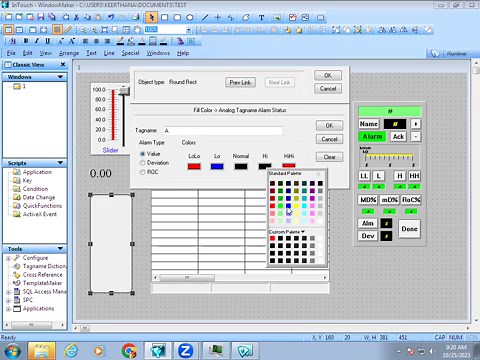Click the Ack button in alarm panel
Screen dimensions: 480x360
(398, 137)
